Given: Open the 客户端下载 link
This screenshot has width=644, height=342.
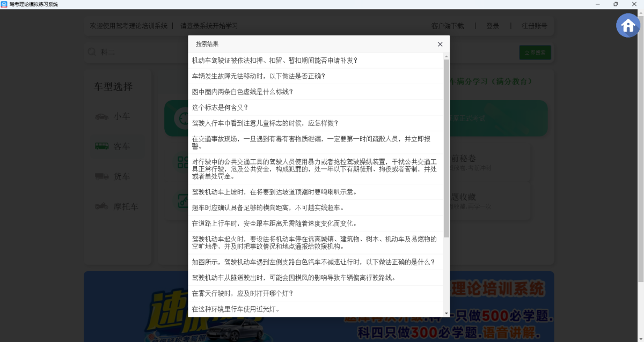Looking at the screenshot, I should (447, 26).
